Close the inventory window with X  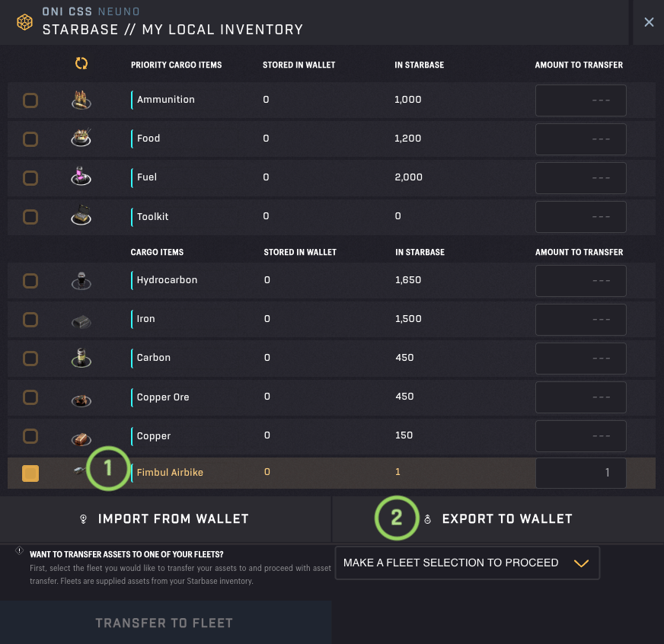click(x=649, y=22)
